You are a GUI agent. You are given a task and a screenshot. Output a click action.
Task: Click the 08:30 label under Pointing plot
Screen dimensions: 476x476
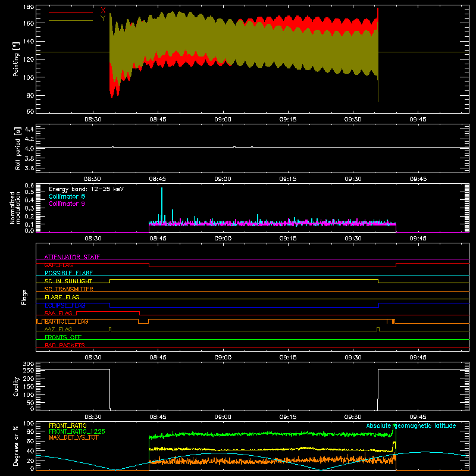click(x=93, y=120)
